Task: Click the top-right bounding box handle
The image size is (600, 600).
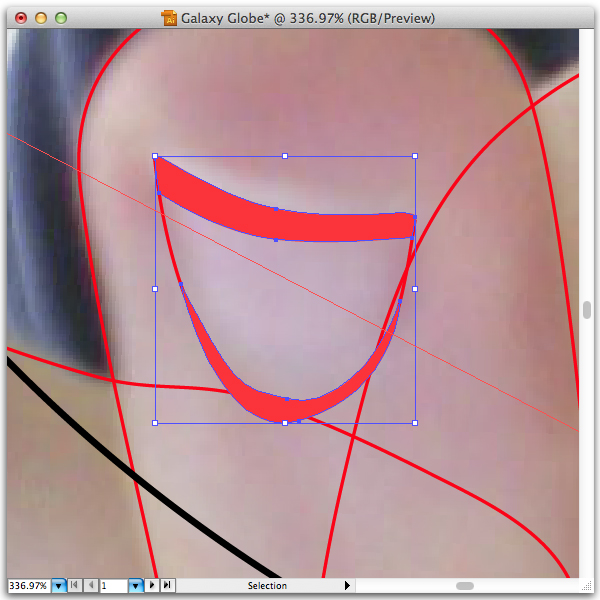Action: tap(415, 156)
